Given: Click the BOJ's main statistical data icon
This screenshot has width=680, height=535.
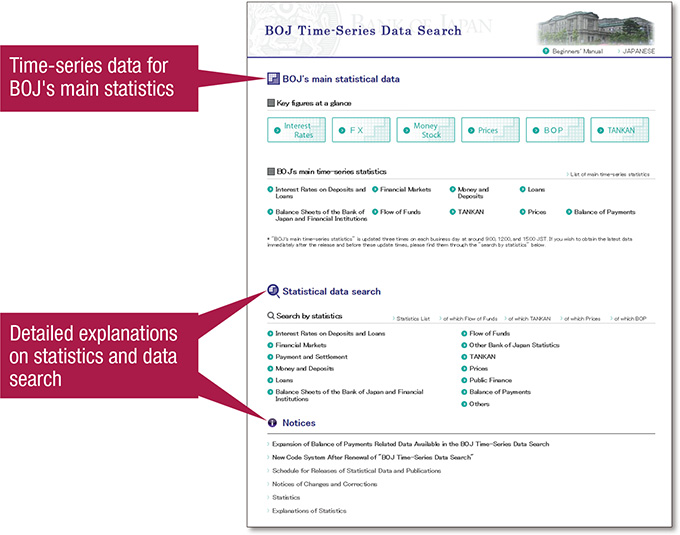Looking at the screenshot, I should click(x=273, y=78).
